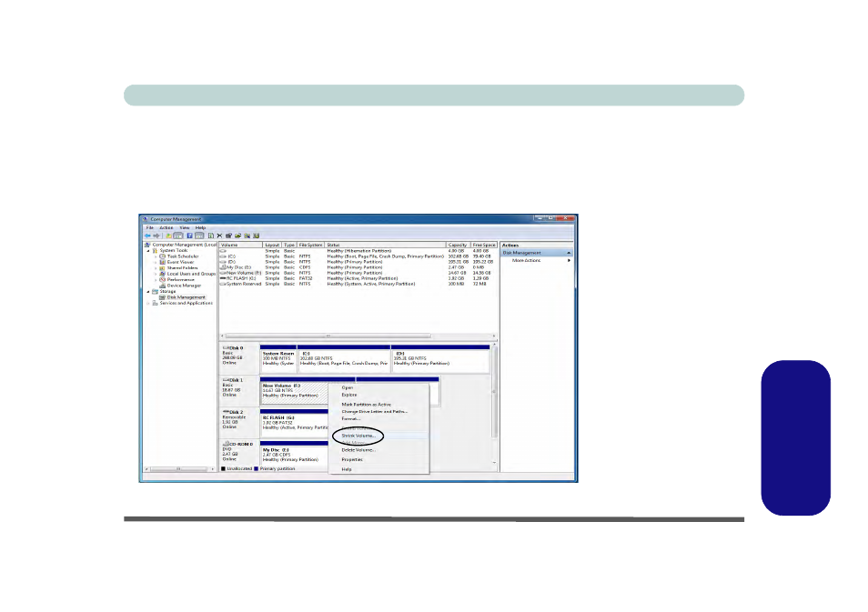
Task: Expand the Services and Applications node
Action: tap(148, 303)
